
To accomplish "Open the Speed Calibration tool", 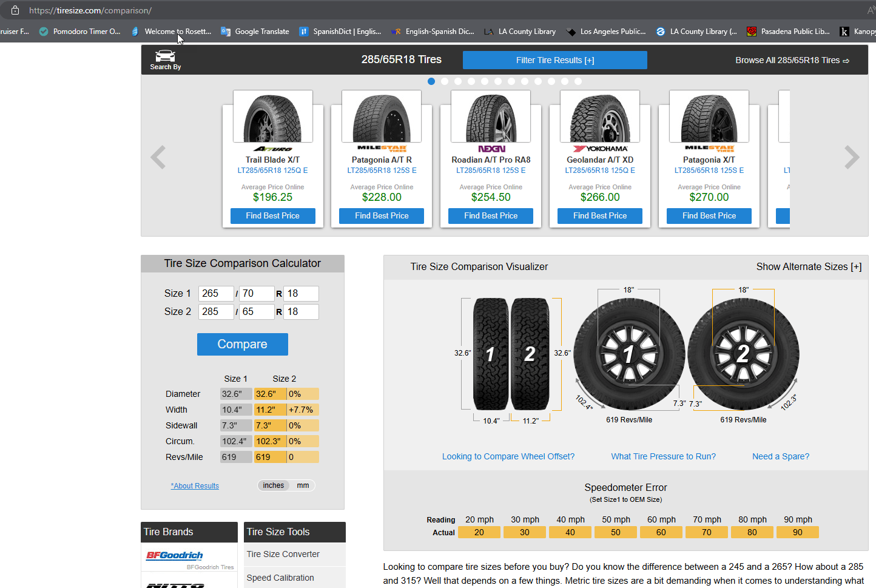I will [280, 578].
